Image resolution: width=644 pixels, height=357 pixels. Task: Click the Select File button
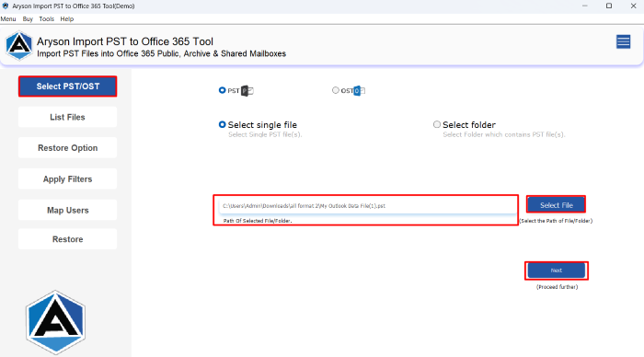556,205
